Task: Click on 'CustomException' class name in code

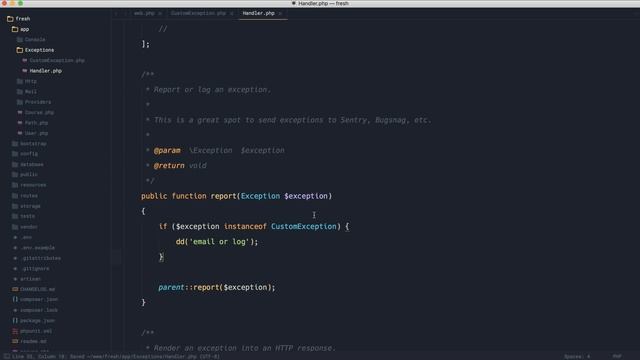Action: 303,227
